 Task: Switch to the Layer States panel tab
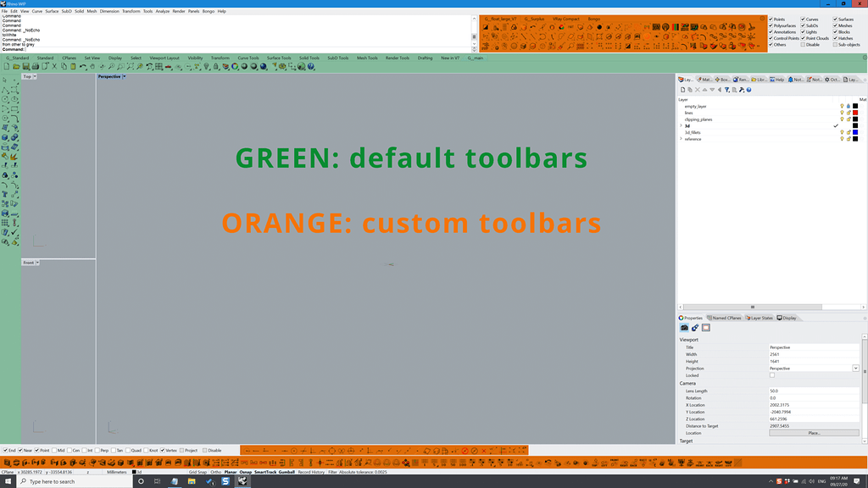click(759, 319)
